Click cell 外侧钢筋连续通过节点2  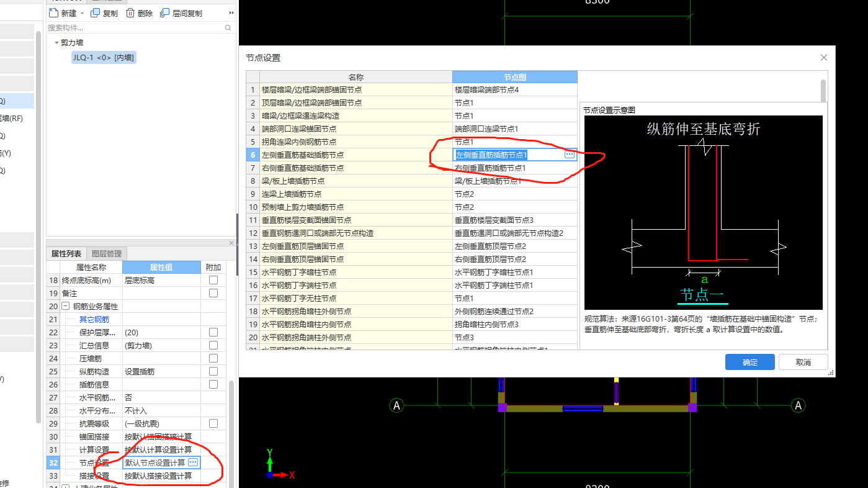pos(515,312)
